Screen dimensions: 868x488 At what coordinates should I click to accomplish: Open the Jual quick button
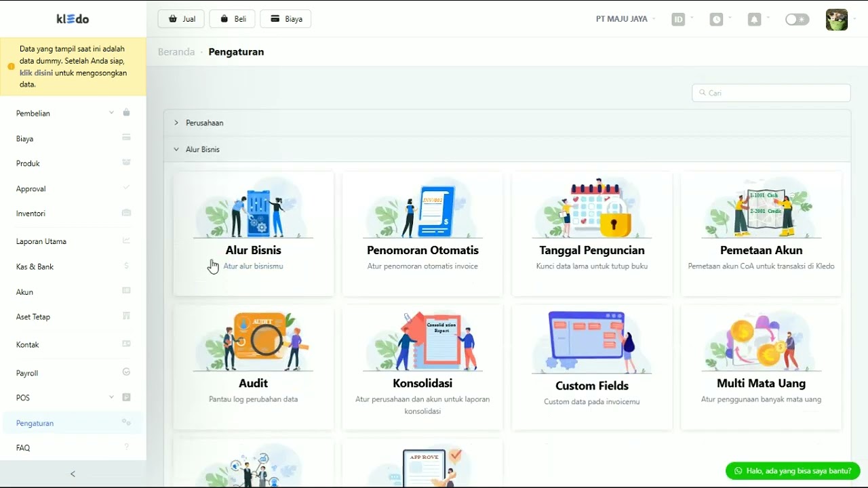point(181,19)
